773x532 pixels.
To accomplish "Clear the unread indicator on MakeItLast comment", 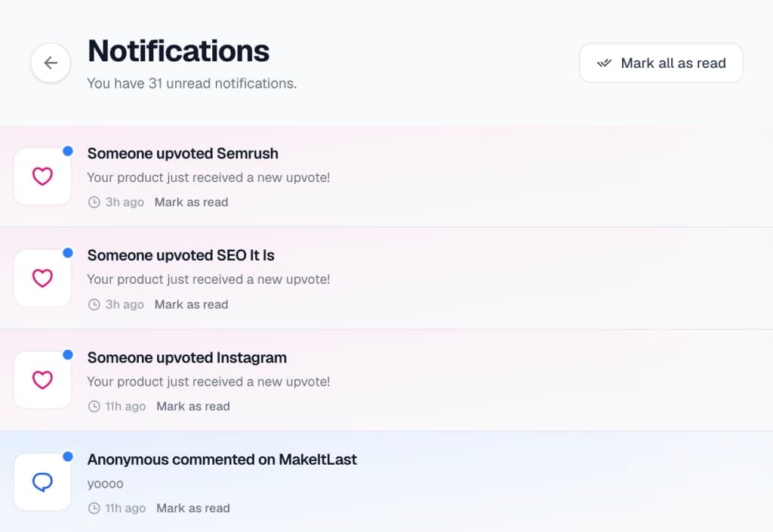I will [x=69, y=454].
